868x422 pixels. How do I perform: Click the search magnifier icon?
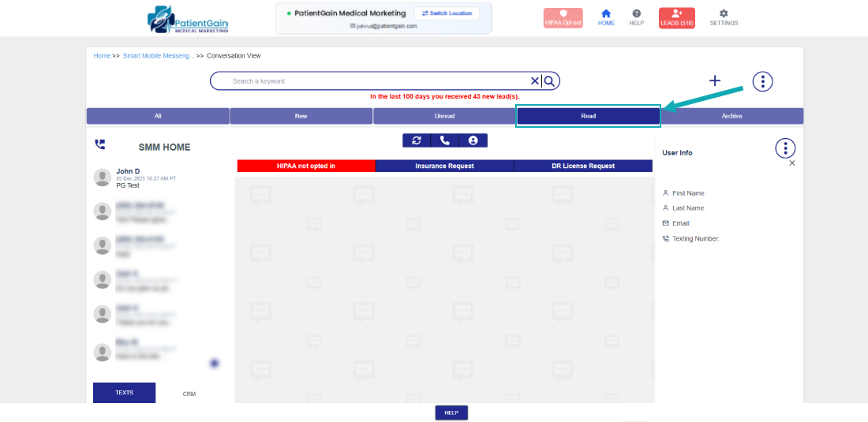tap(550, 80)
